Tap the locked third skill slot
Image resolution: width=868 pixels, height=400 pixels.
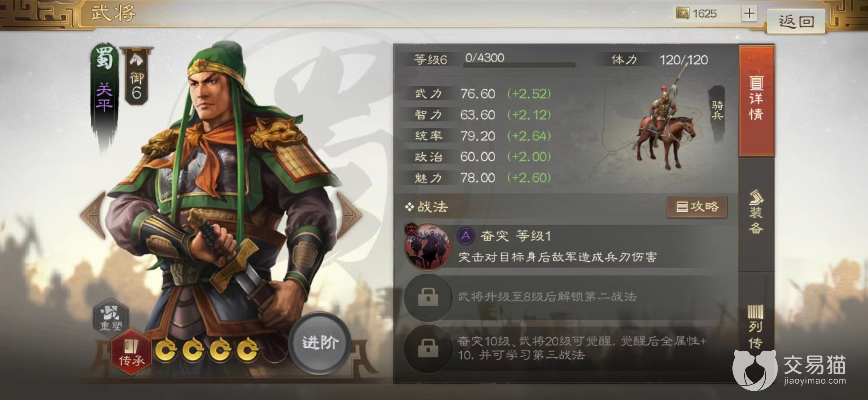(428, 348)
